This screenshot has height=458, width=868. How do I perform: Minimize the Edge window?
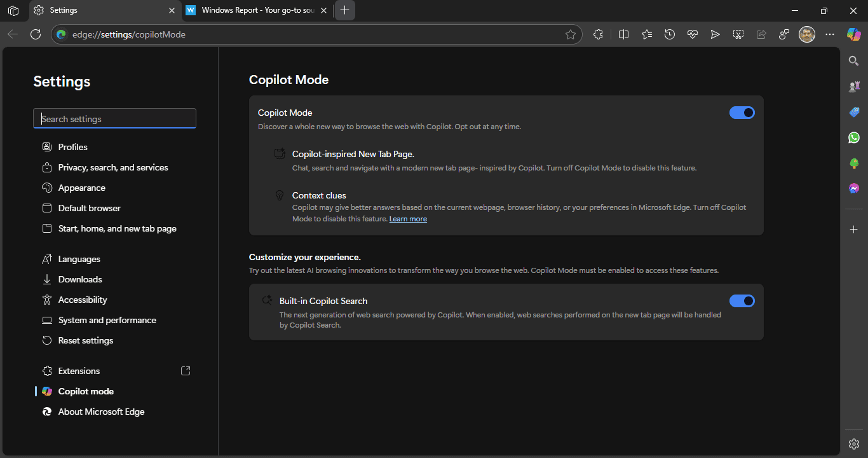[795, 10]
